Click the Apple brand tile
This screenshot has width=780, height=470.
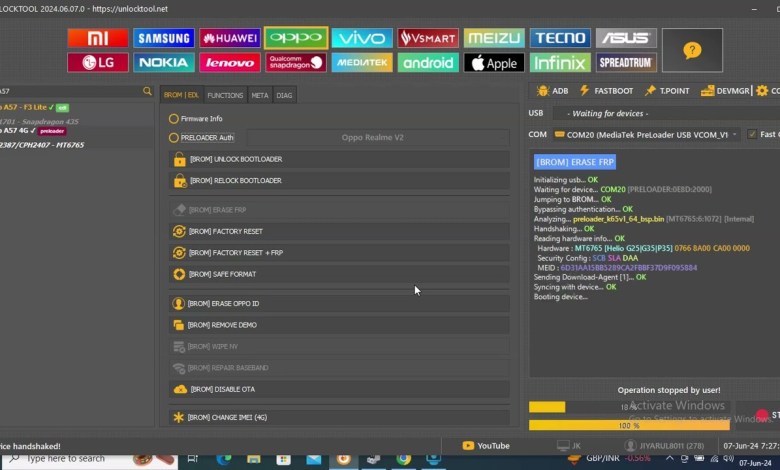pos(494,63)
